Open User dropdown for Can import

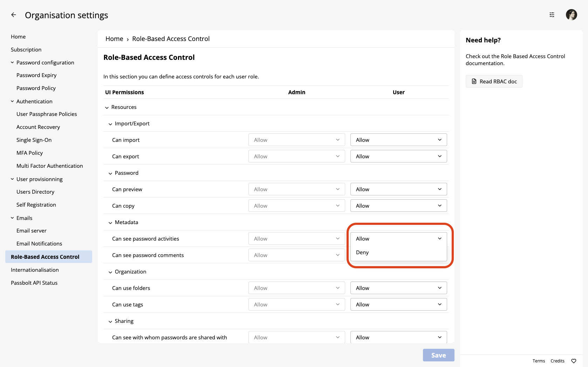tap(398, 140)
